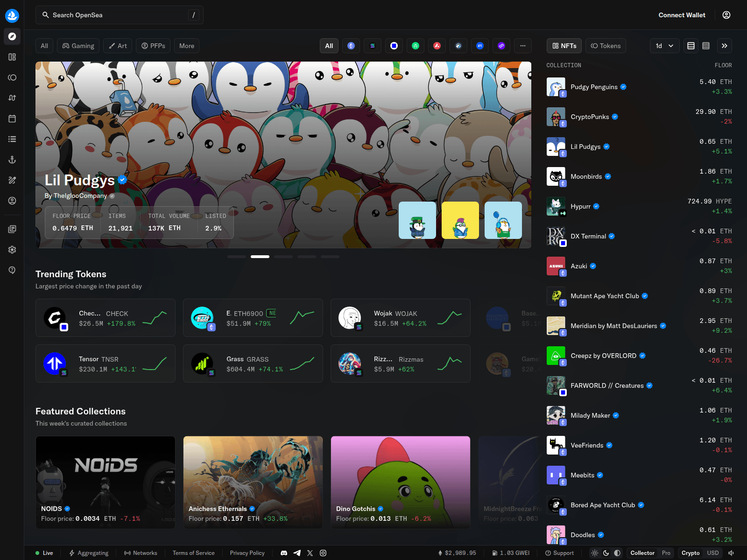747x560 pixels.
Task: Open the Swap icon in sidebar
Action: click(12, 98)
